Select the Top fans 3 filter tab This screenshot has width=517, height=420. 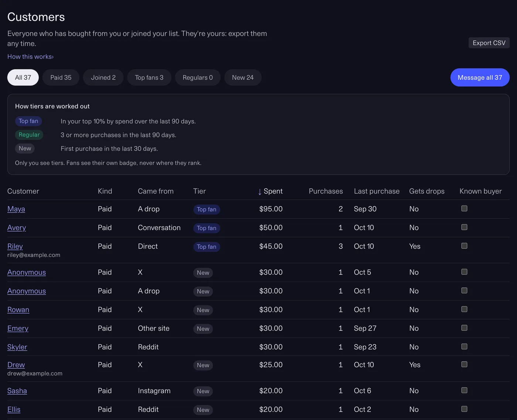pos(149,78)
